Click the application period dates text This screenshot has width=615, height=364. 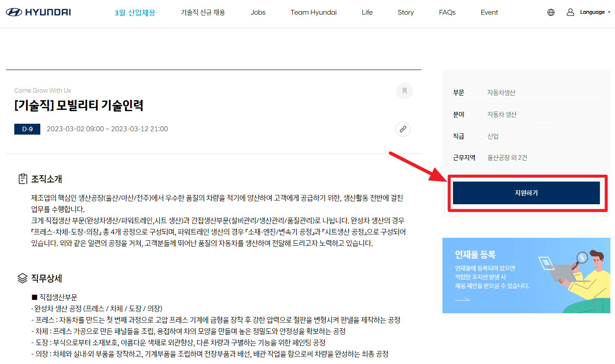(107, 129)
